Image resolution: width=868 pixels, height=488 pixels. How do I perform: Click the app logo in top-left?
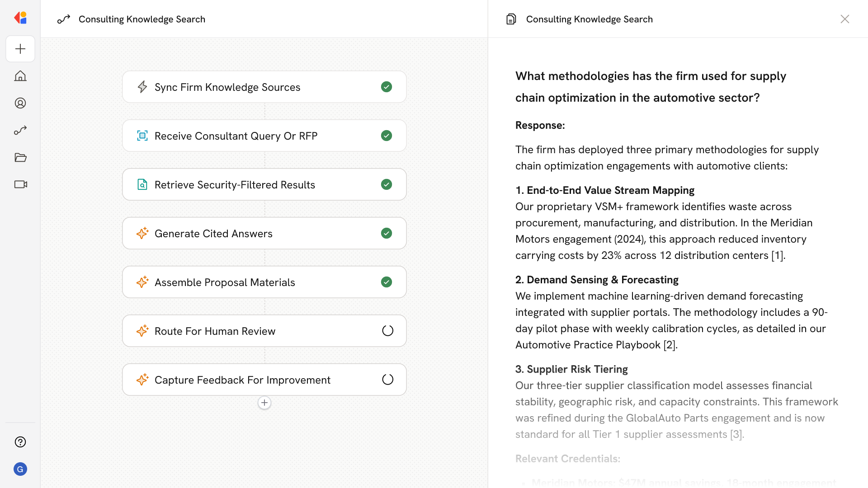click(x=20, y=18)
